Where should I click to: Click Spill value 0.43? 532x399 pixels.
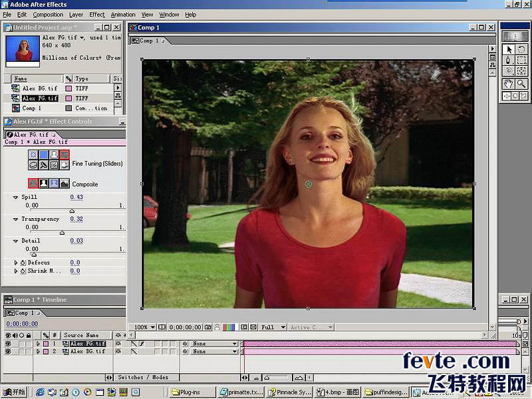[x=76, y=197]
